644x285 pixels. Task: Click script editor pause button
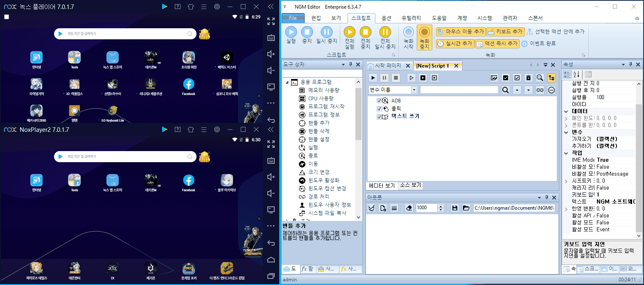384,78
